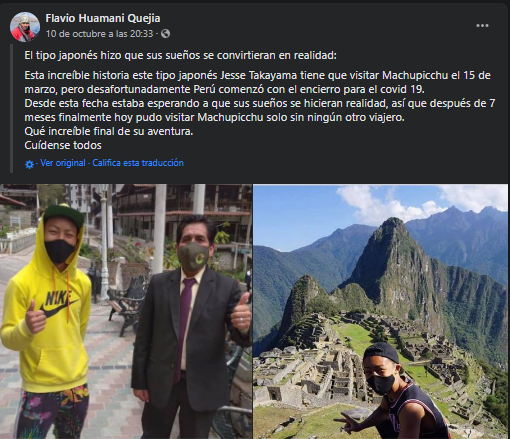
Task: Click the line Qué increíble final de su aventura
Action: (109, 131)
